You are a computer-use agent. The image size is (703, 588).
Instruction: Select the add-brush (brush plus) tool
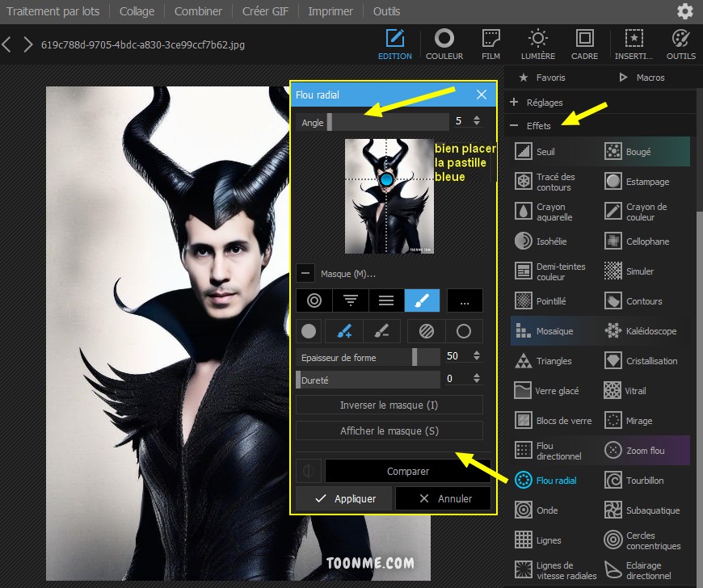[344, 331]
